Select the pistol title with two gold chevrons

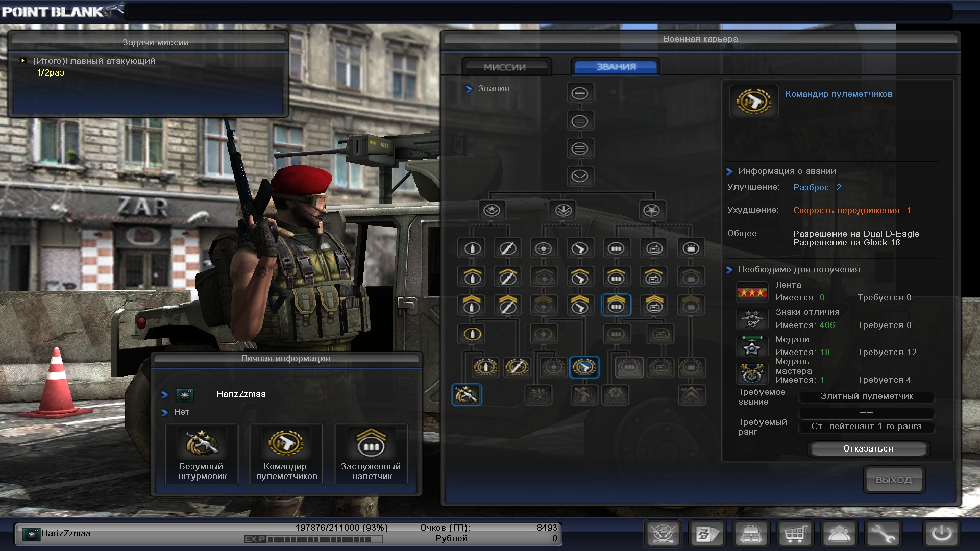click(x=580, y=305)
